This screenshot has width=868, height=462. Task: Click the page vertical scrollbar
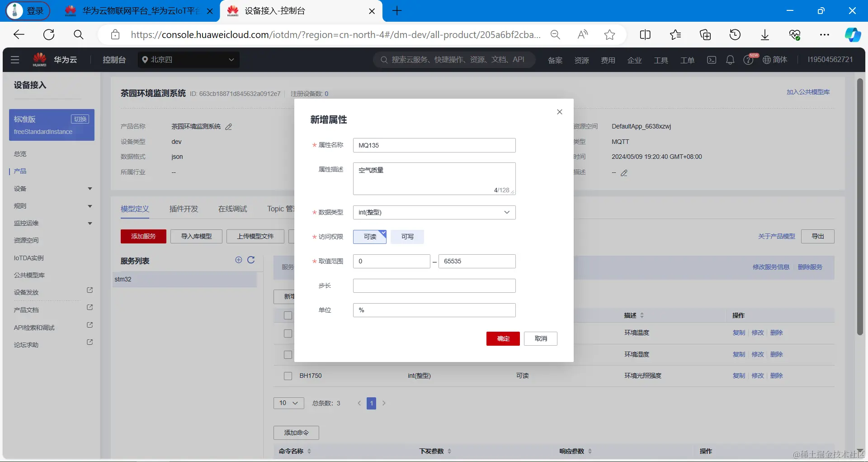[x=860, y=207]
